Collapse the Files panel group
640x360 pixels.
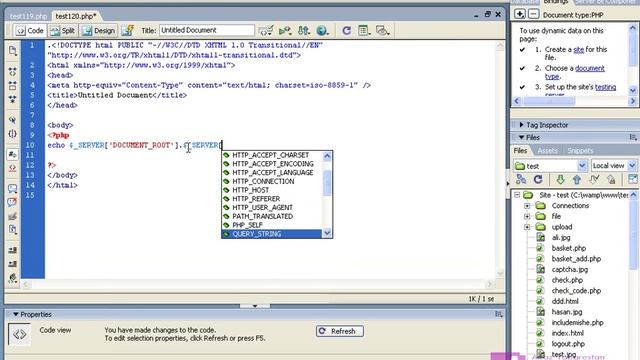(521, 138)
